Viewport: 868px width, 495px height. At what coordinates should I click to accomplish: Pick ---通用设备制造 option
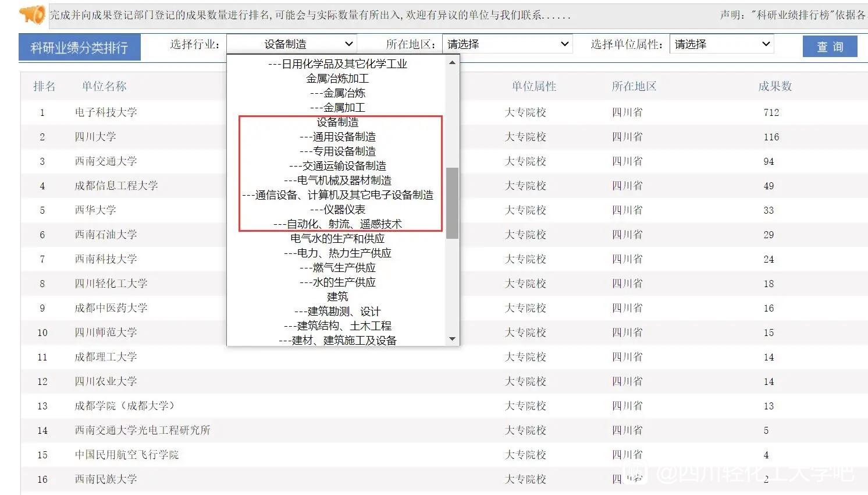coord(337,137)
